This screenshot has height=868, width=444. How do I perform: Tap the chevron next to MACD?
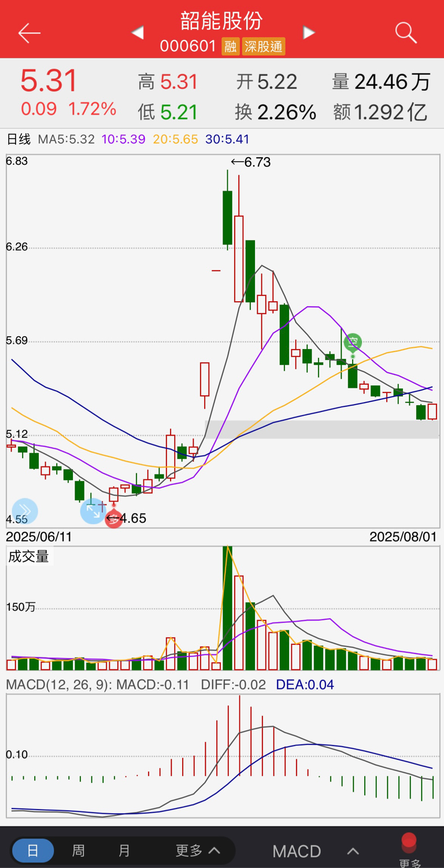(353, 851)
